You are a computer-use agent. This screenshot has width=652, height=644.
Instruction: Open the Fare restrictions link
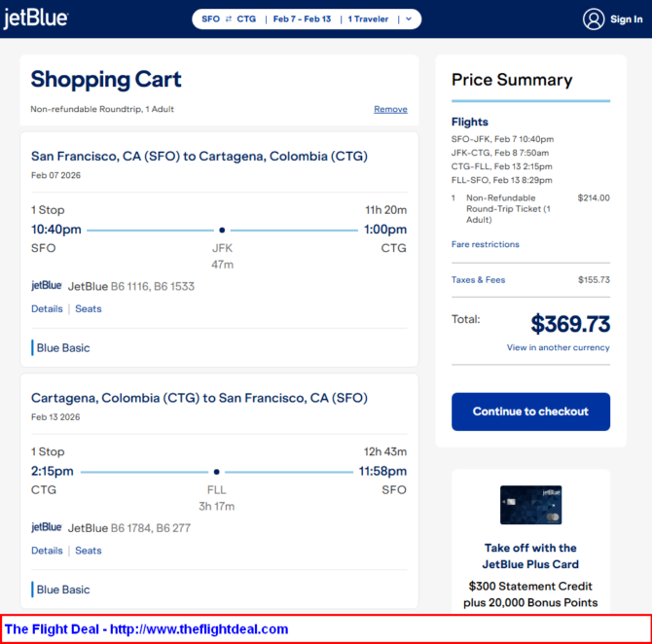(486, 244)
